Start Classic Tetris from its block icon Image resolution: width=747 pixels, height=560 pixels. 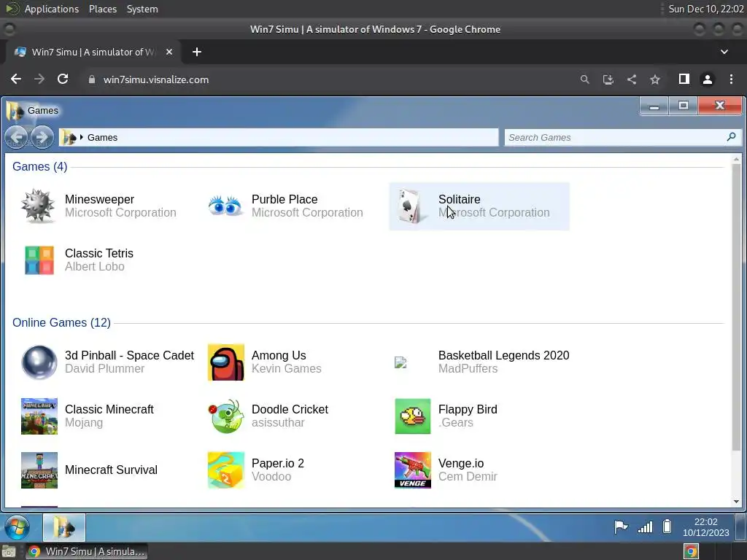(39, 260)
